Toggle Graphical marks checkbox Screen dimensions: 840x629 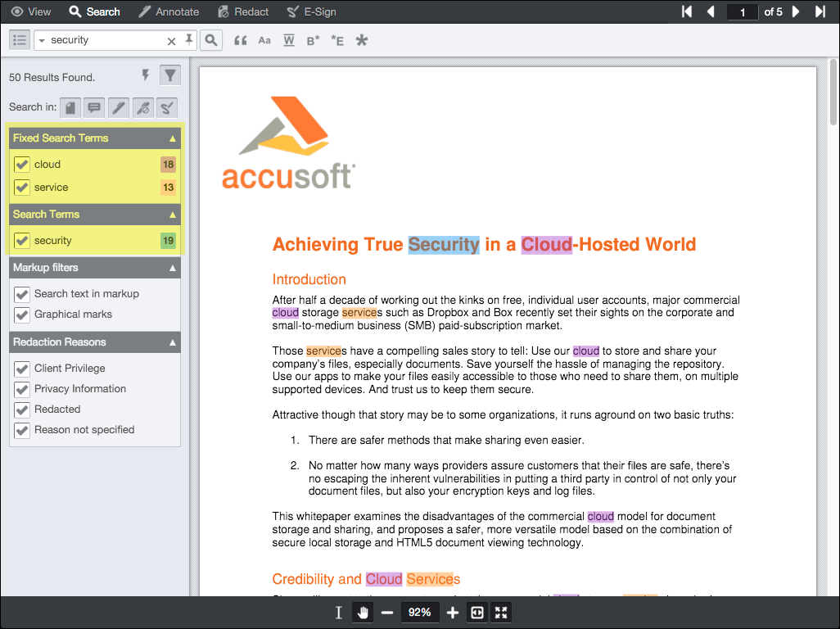pyautogui.click(x=22, y=314)
